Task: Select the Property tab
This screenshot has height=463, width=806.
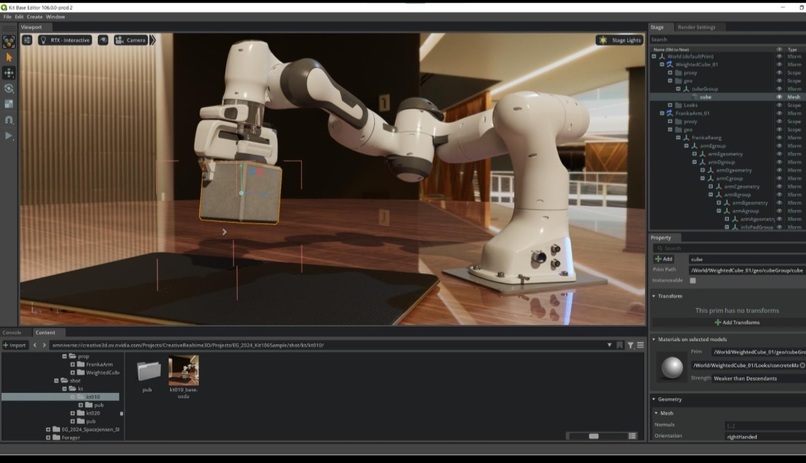Action: click(x=661, y=237)
